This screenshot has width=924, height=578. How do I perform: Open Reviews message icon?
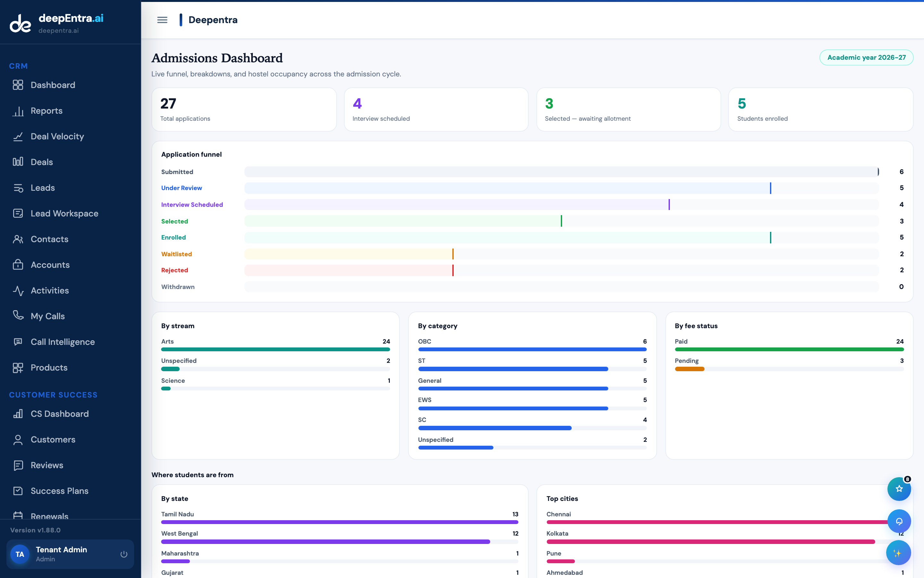pos(18,465)
